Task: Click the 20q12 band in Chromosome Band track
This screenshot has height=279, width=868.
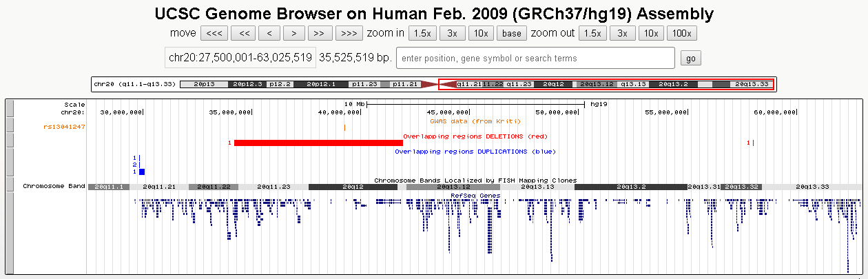Action: tap(353, 187)
